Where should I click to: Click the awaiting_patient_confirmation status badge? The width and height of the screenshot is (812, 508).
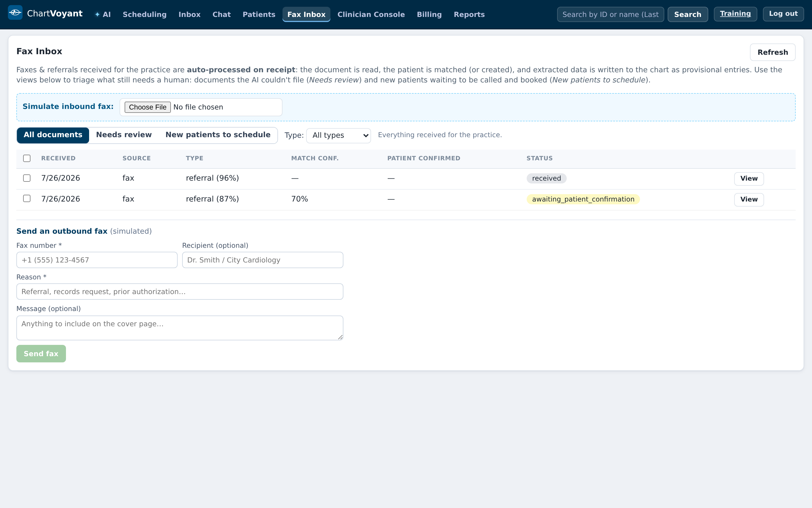583,199
